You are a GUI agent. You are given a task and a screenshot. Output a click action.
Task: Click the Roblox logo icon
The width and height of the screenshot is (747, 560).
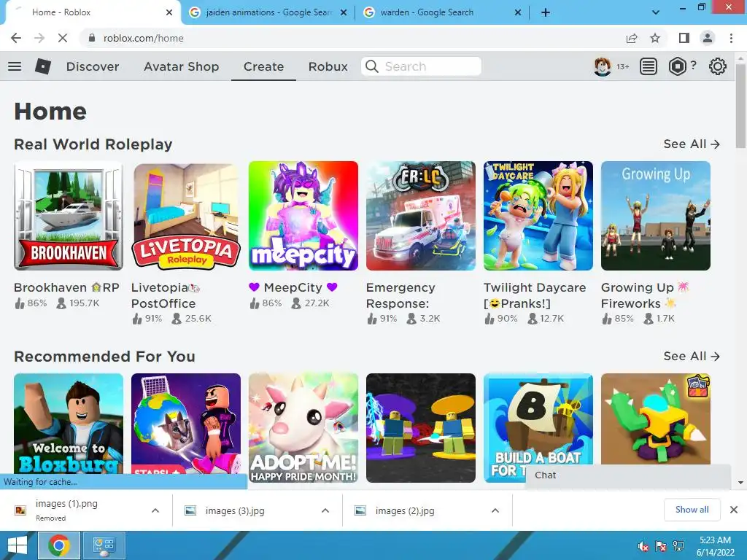pos(43,66)
